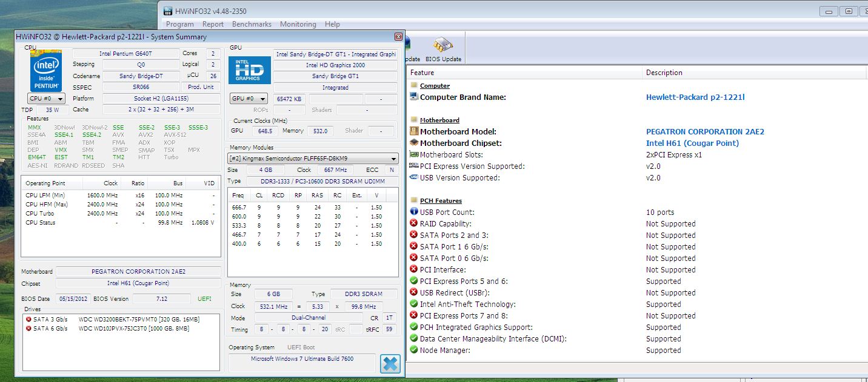Select the Hewlett-Packard p2-1221l value
Screen dimensions: 868x382
pyautogui.click(x=695, y=97)
